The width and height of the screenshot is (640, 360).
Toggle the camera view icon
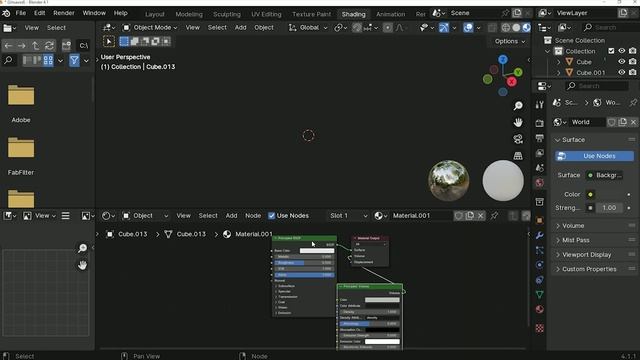[518, 139]
